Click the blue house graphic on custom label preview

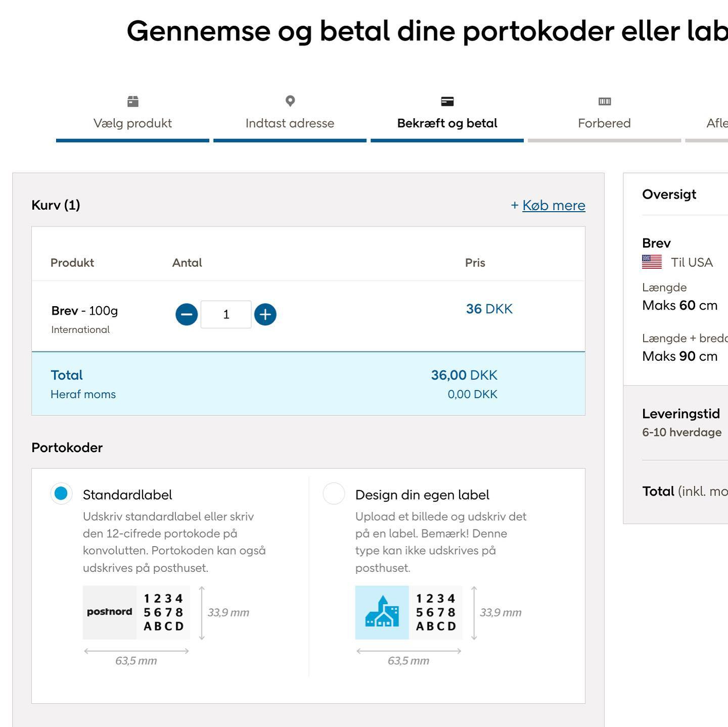pyautogui.click(x=382, y=612)
